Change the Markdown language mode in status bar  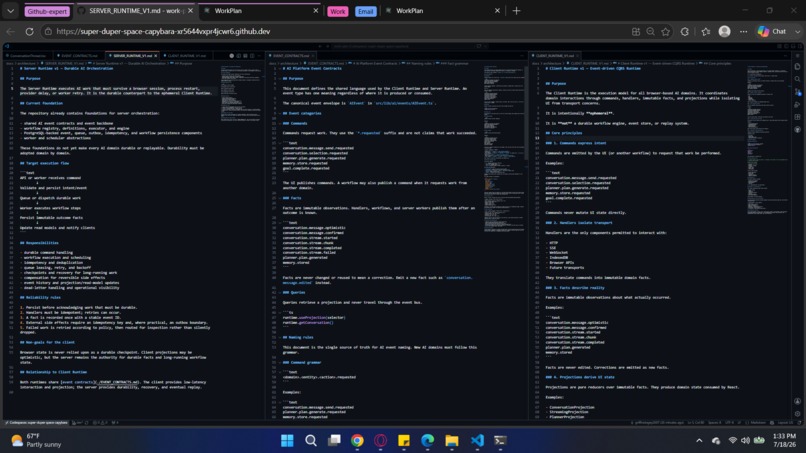pyautogui.click(x=758, y=423)
